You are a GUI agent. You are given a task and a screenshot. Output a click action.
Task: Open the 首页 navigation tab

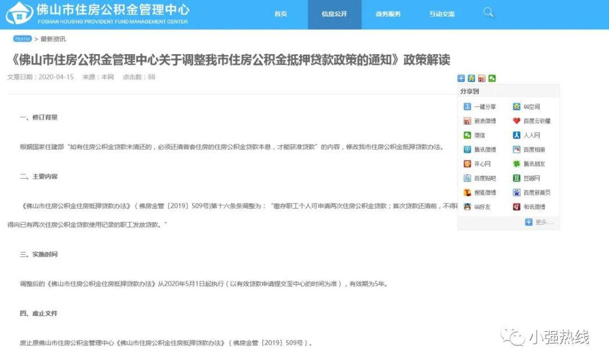pos(280,14)
